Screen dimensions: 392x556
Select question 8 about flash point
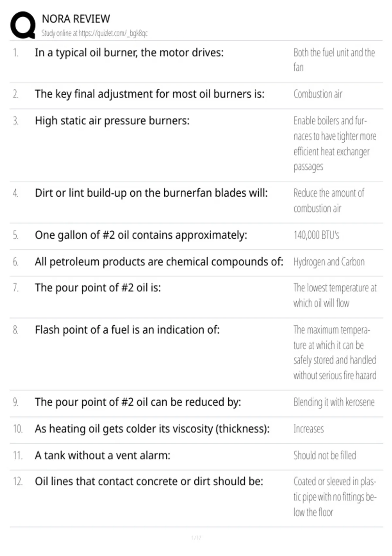[127, 330]
